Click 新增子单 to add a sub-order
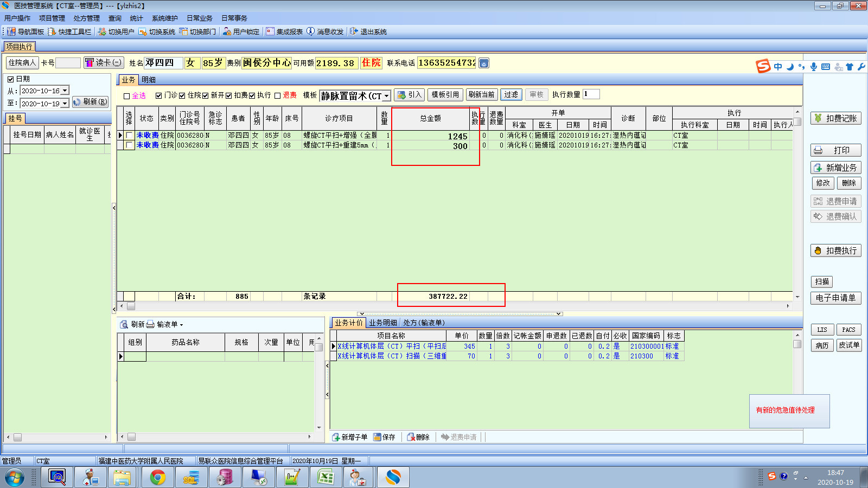The height and width of the screenshot is (488, 868). coord(350,437)
